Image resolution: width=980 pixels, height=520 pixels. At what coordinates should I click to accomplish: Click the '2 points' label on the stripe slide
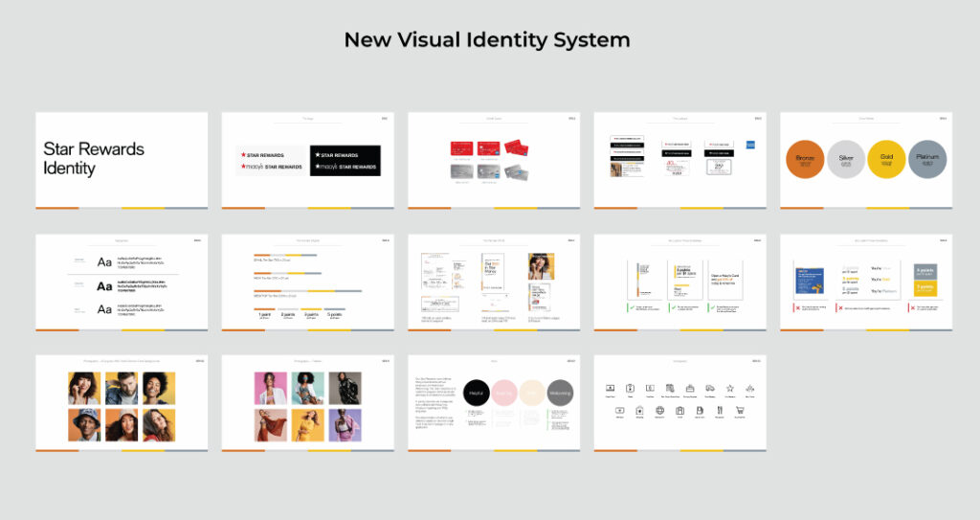(288, 315)
